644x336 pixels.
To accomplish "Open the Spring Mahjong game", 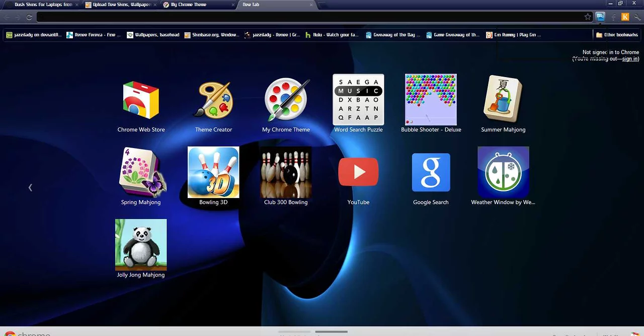I will coord(141,173).
